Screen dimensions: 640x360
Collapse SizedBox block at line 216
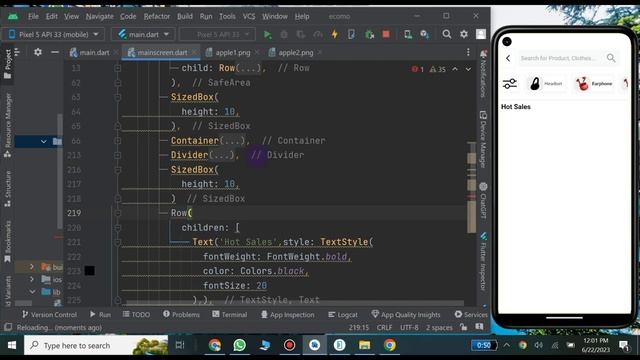pos(118,170)
